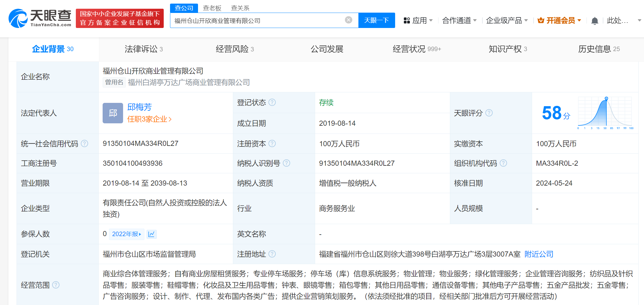Click the 天眼评分 score curve marker
The height and width of the screenshot is (305, 644).
coord(606,98)
